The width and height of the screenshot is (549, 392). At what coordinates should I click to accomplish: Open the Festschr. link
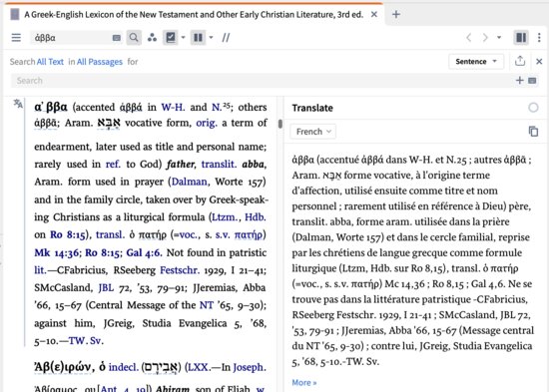[x=180, y=270]
